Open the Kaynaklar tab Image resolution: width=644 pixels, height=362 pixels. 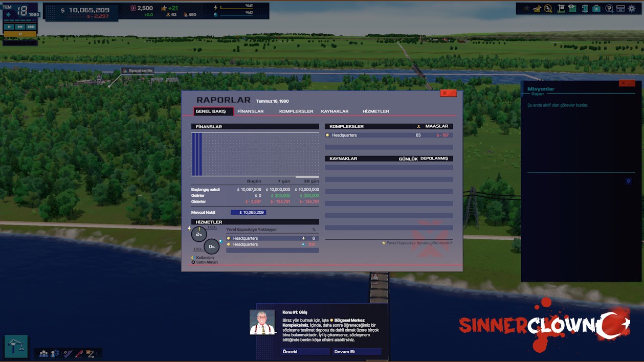335,111
